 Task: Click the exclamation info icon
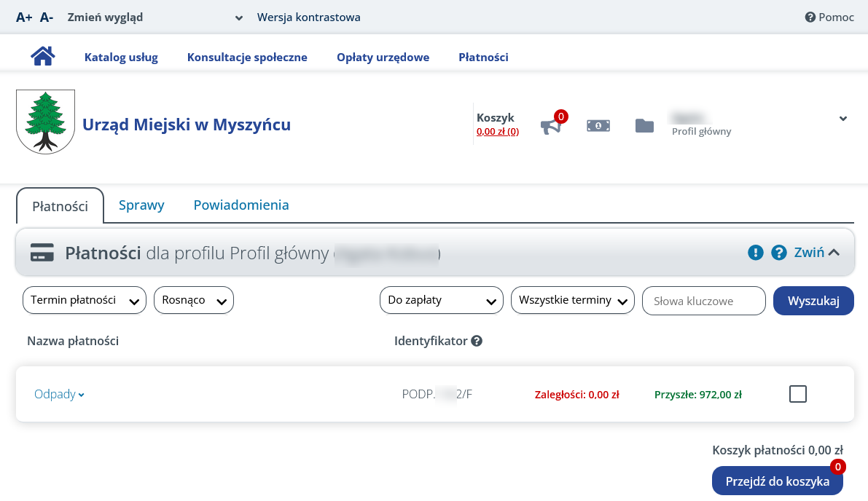756,253
